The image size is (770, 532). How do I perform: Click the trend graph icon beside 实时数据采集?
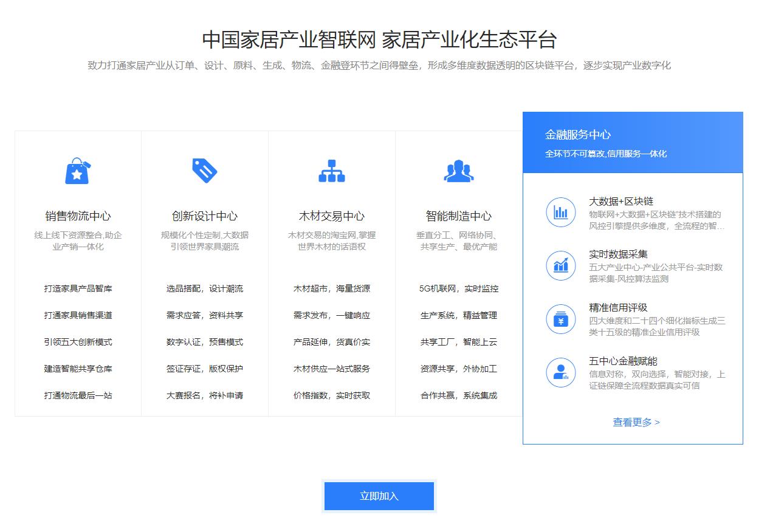coord(560,265)
